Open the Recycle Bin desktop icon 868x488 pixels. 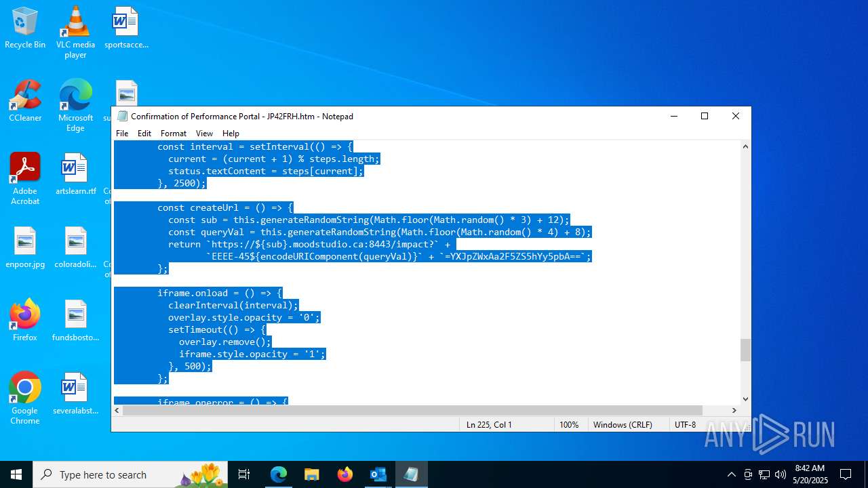click(x=25, y=28)
